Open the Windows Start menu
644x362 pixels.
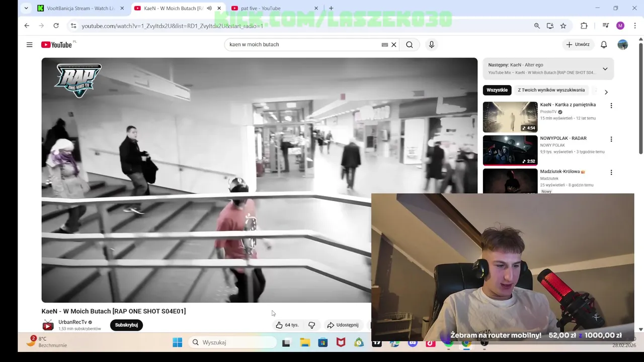(177, 342)
